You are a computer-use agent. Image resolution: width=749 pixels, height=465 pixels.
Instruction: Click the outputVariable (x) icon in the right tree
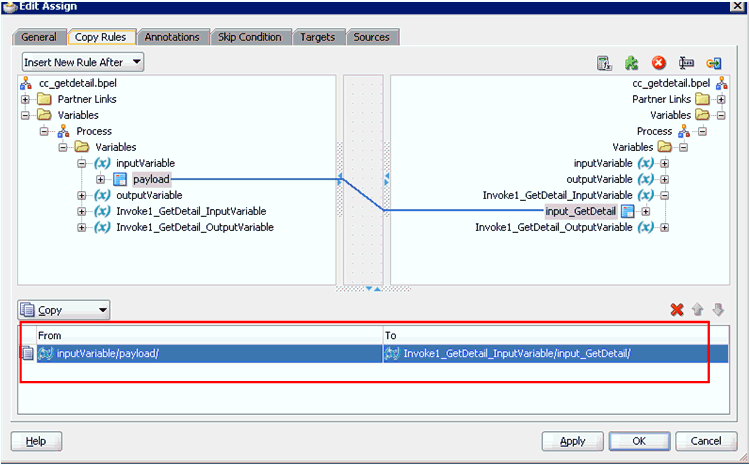coord(646,179)
